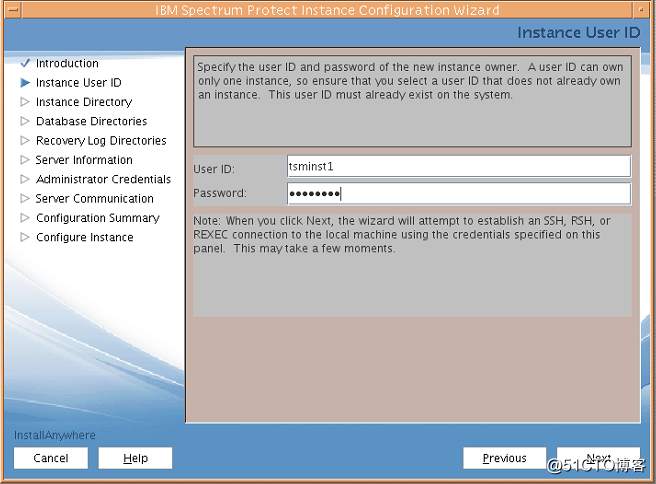Viewport: 656px width, 484px height.
Task: Select the Server Communication step label
Action: (95, 198)
